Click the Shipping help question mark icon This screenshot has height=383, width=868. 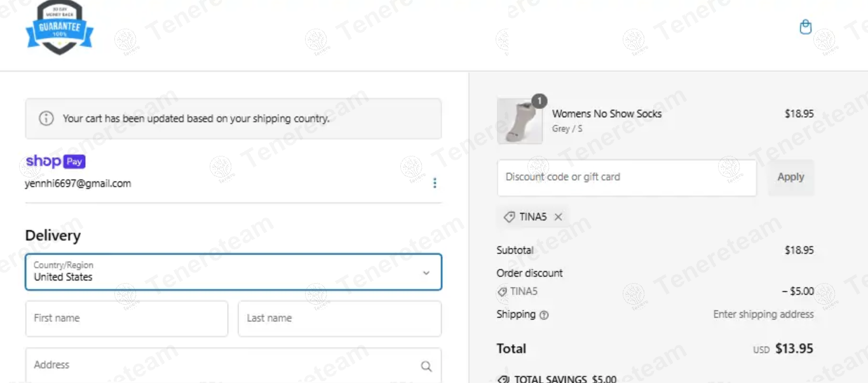click(x=544, y=315)
